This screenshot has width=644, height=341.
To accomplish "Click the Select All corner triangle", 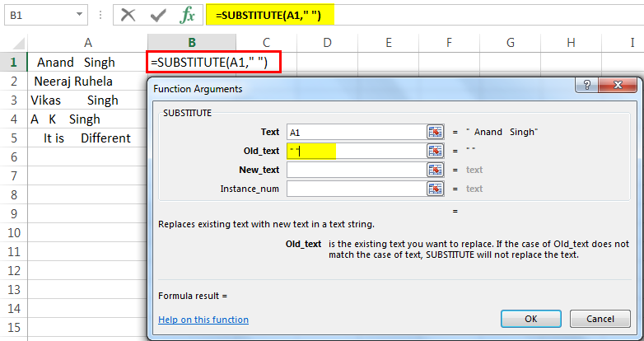I will coord(19,44).
